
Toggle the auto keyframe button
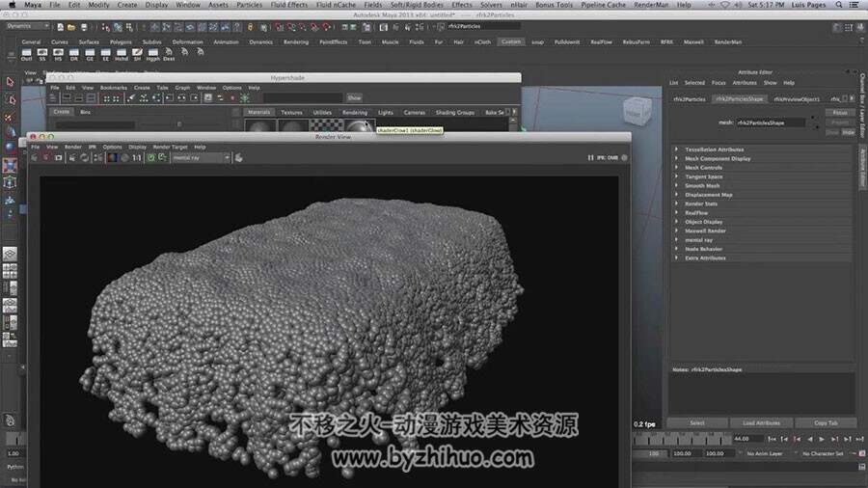(x=862, y=453)
